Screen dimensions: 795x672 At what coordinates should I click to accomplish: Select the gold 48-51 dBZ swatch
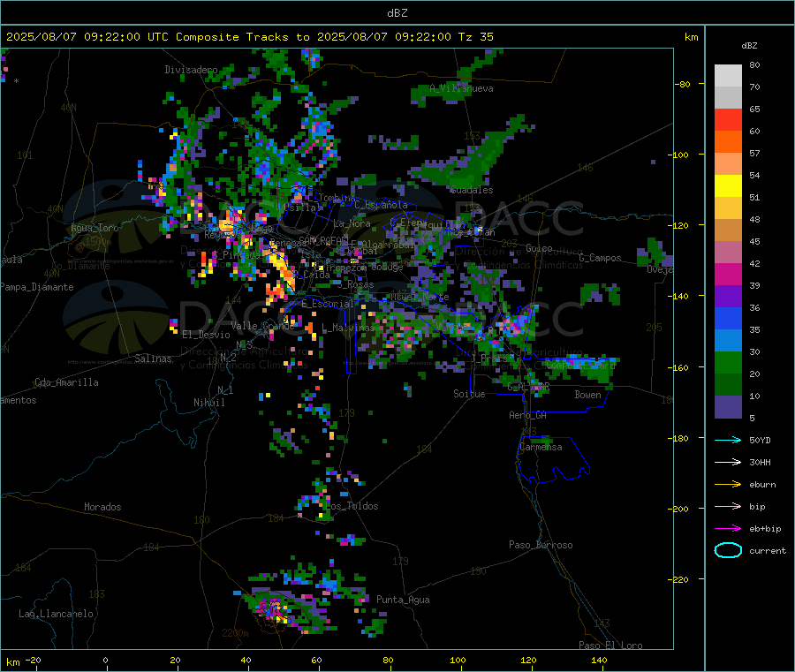[x=728, y=208]
